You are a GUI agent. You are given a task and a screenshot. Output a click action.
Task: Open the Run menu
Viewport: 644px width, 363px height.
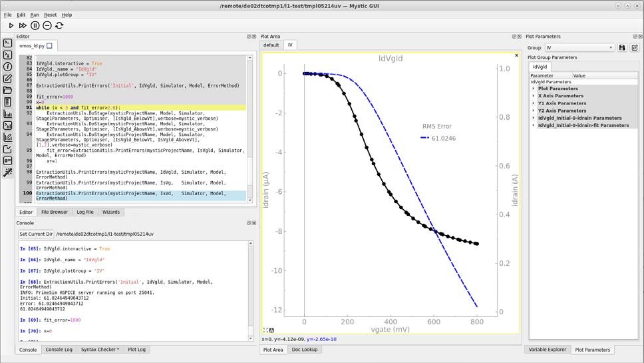coord(34,15)
